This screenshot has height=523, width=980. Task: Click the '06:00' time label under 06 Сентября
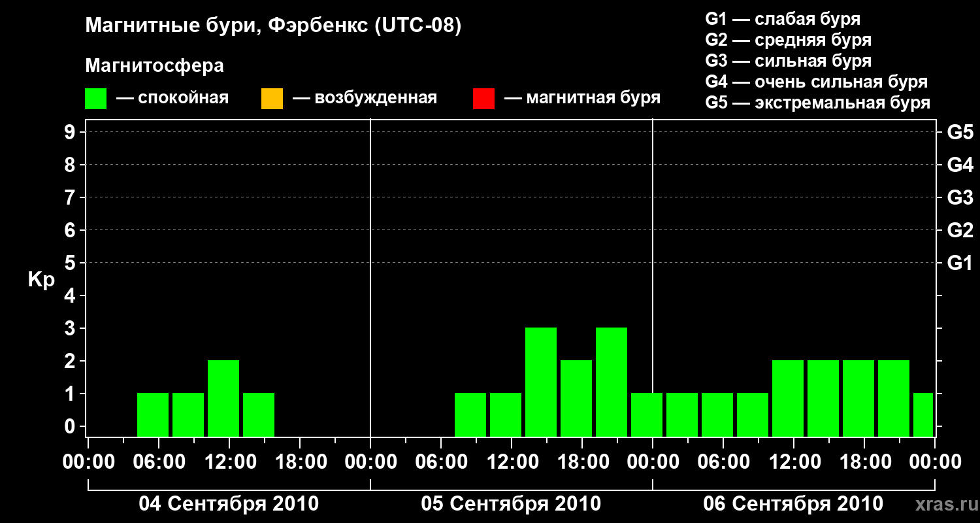point(723,462)
